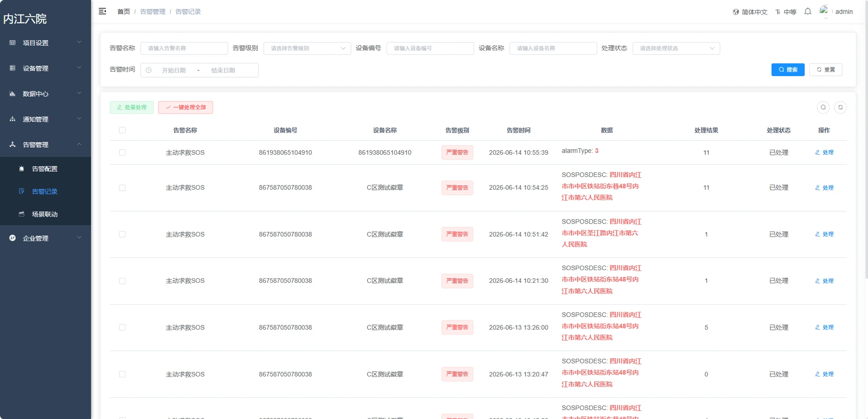The width and height of the screenshot is (868, 419).
Task: Focus the 设备名称 input field
Action: [x=553, y=48]
